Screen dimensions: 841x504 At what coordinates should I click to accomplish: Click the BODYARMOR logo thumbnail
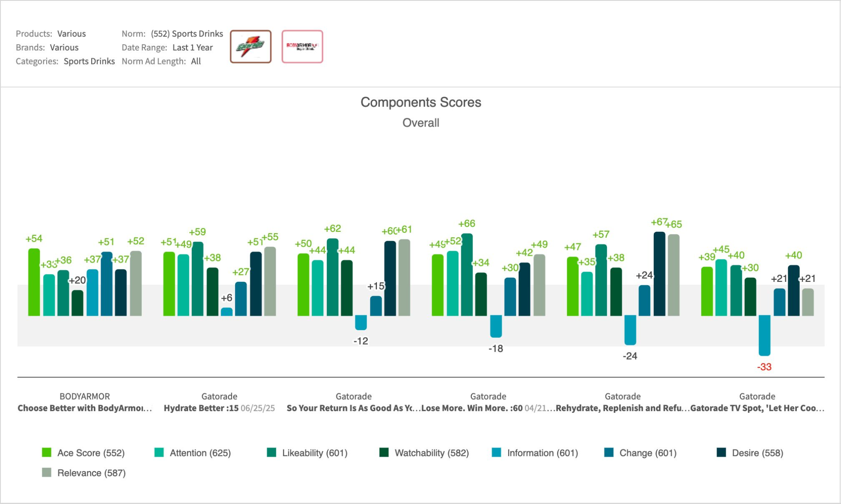tap(302, 47)
